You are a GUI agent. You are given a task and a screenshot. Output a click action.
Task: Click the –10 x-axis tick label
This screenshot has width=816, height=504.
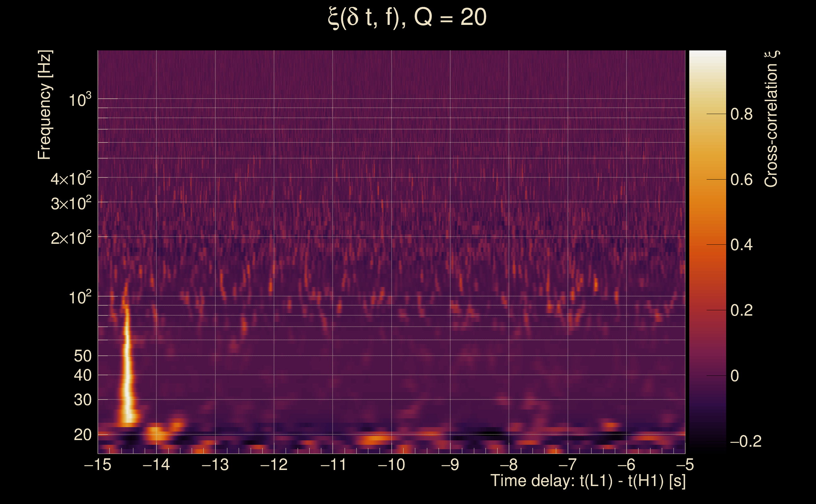391,465
